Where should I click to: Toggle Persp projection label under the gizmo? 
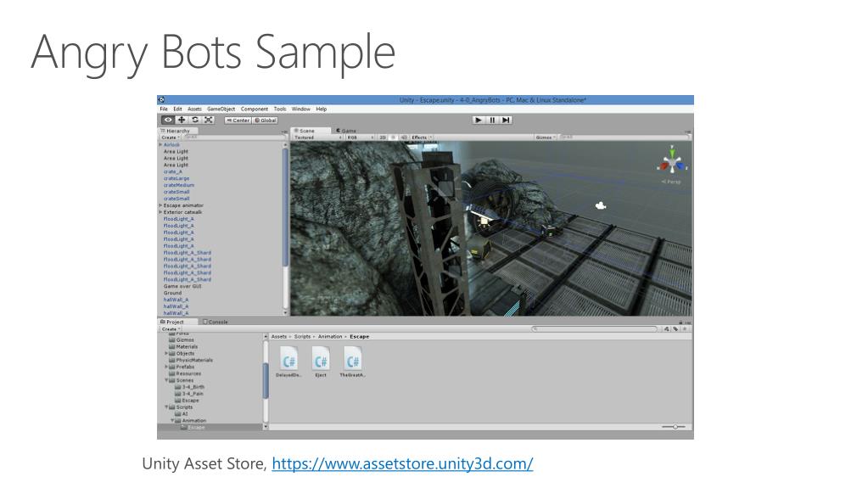(671, 182)
